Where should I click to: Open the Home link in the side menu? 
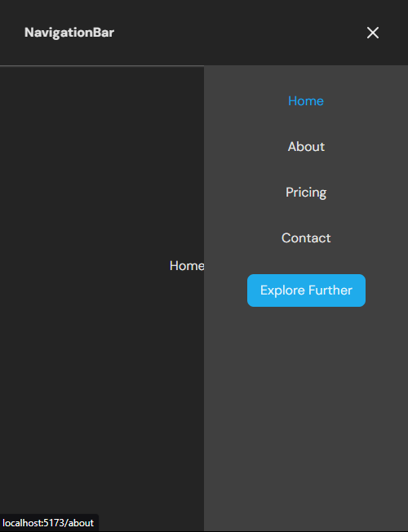(306, 100)
